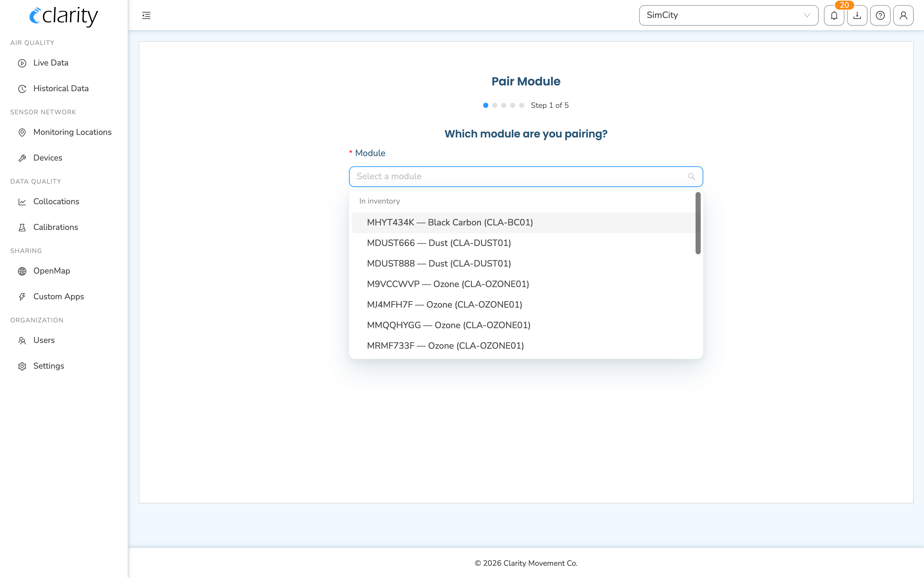
Task: Click the Step 1 of 5 text
Action: pyautogui.click(x=550, y=106)
